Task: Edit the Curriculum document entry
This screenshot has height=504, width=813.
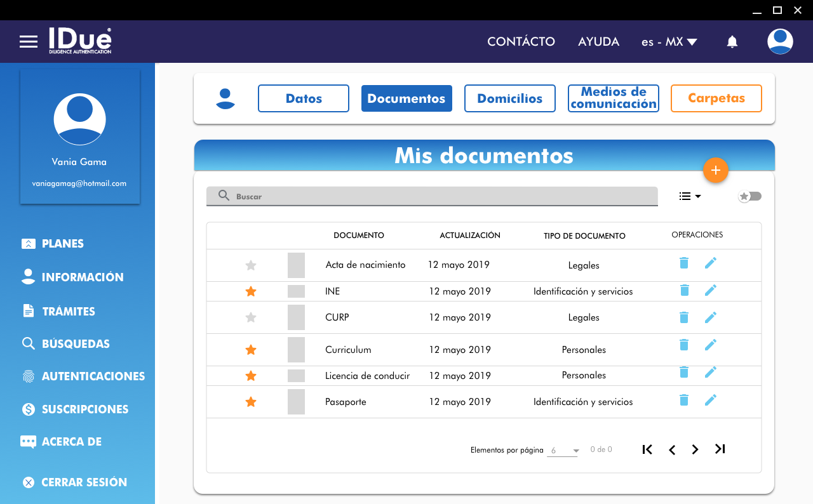Action: pyautogui.click(x=710, y=345)
